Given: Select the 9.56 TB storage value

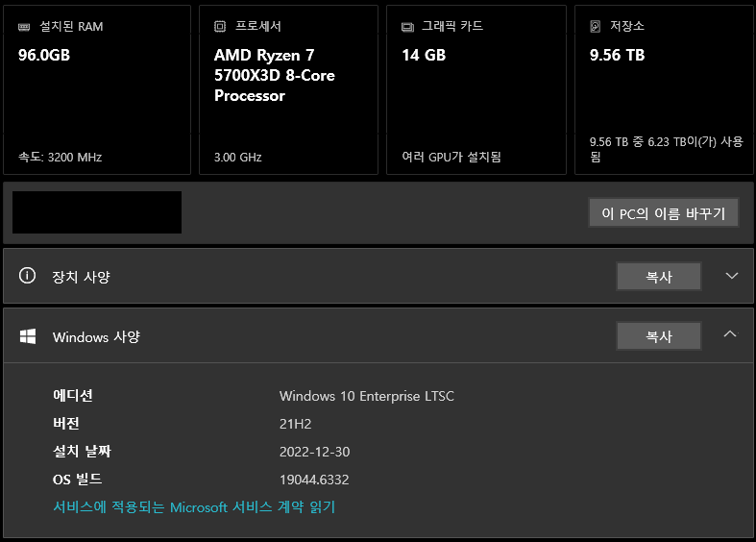Looking at the screenshot, I should 617,56.
